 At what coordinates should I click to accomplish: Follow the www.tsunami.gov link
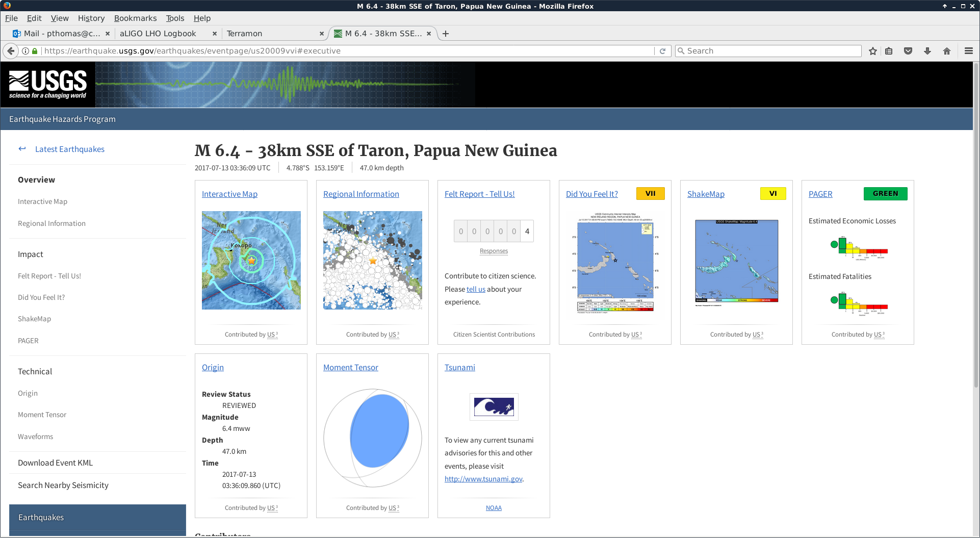coord(483,479)
